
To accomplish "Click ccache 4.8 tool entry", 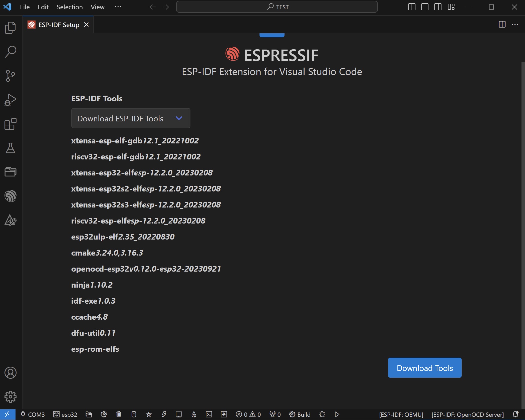I will tap(89, 317).
